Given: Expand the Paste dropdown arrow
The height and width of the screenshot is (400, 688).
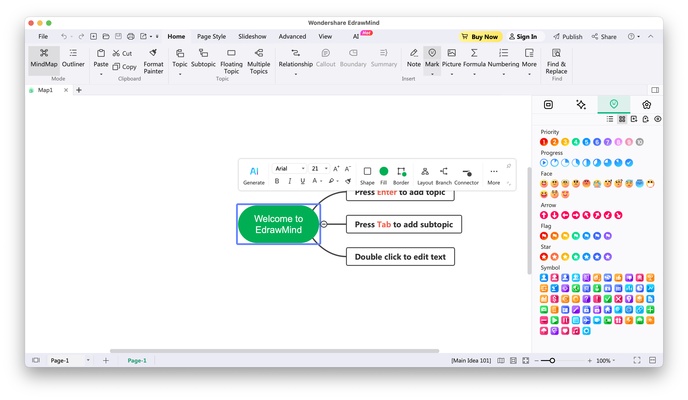Looking at the screenshot, I should tap(101, 74).
